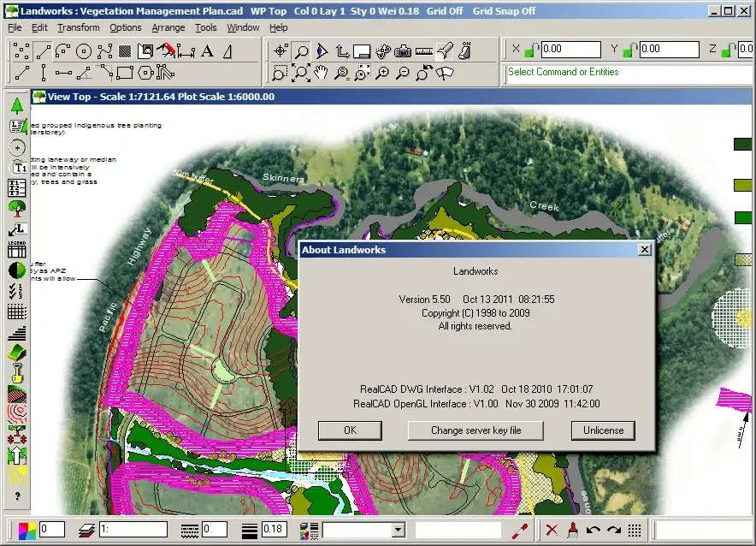The height and width of the screenshot is (546, 756).
Task: Select the Circle tool
Action: point(84,50)
